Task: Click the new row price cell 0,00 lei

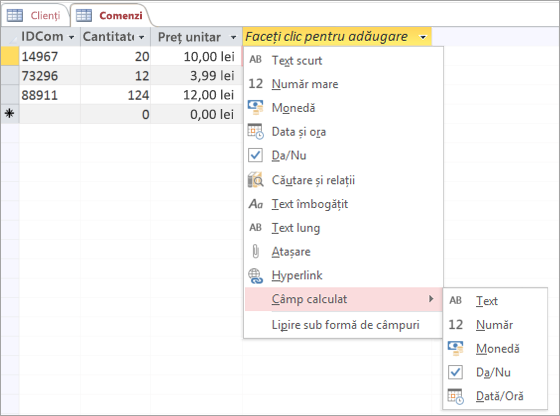Action: (x=196, y=114)
